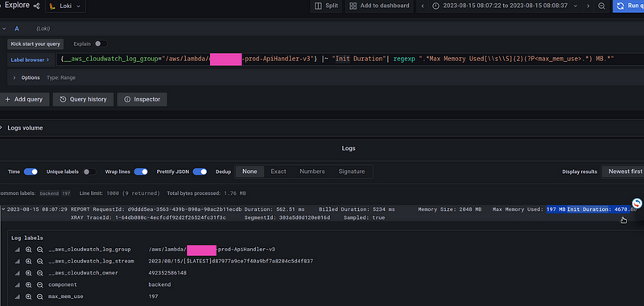Open Query history
This screenshot has height=306, width=644.
(x=84, y=99)
